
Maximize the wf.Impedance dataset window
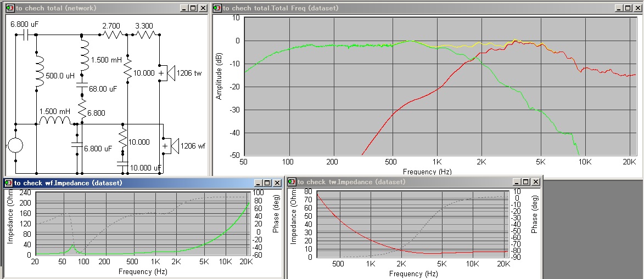(267, 183)
